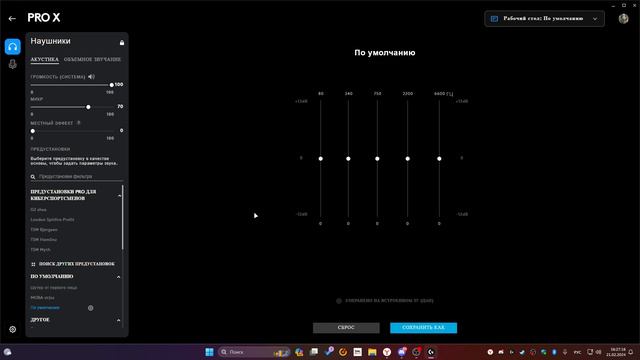This screenshot has width=640, height=360.
Task: Select the TSM Myth preset
Action: coord(40,250)
